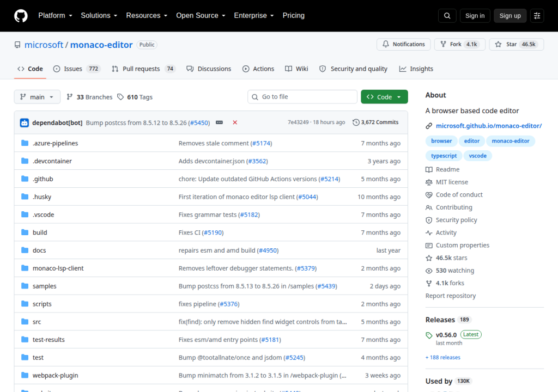Fork the repository with Fork button
The width and height of the screenshot is (558, 392).
pos(460,44)
